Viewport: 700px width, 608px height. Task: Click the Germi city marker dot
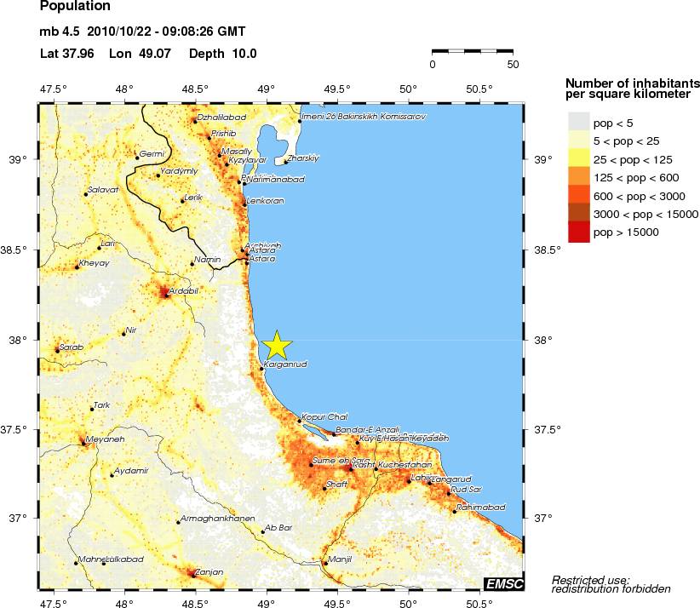tap(137, 158)
